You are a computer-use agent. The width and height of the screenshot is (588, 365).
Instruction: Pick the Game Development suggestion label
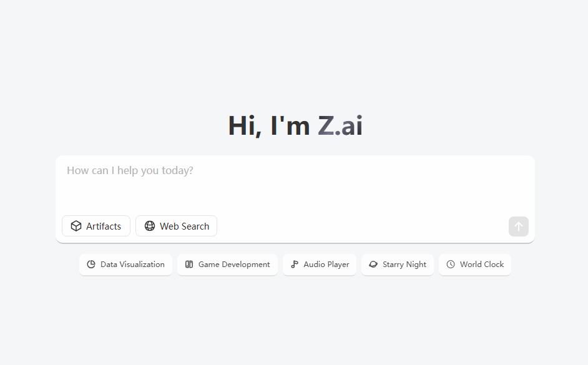(x=234, y=265)
